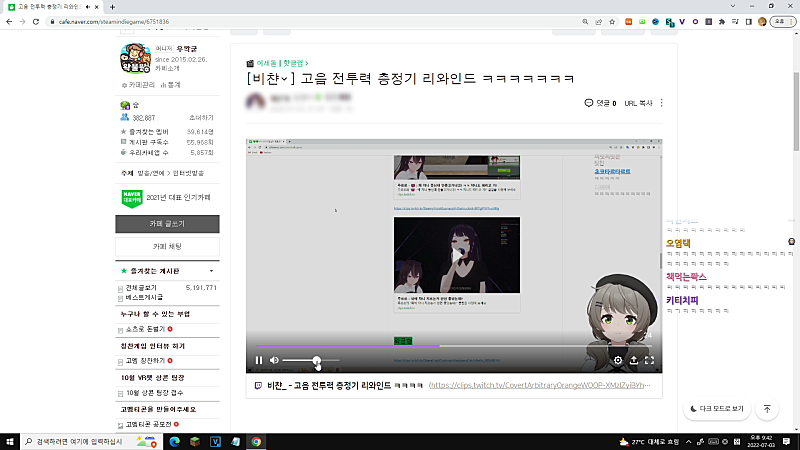
Task: Open the Chrome profile avatar
Action: tap(762, 22)
